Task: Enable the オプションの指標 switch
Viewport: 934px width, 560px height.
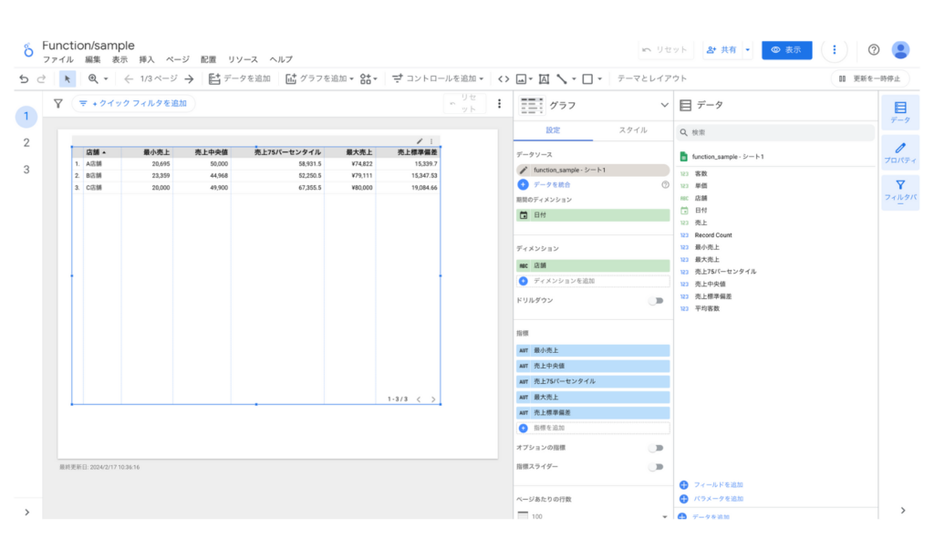Action: [x=656, y=448]
